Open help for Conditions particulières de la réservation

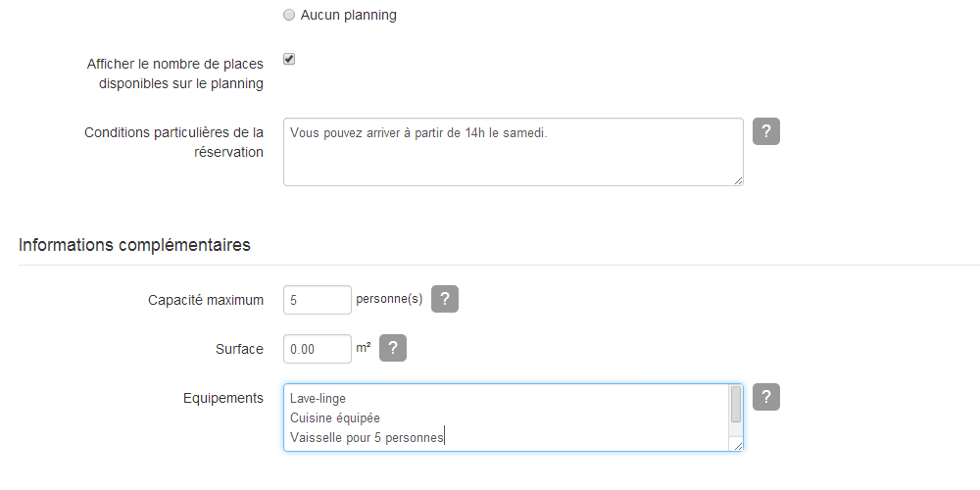point(766,131)
